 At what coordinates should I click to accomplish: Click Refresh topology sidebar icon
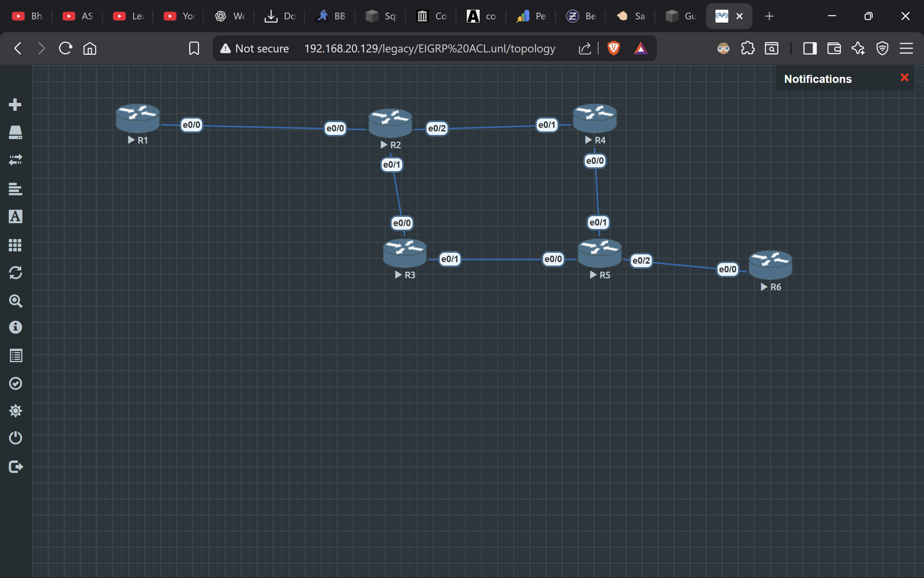pyautogui.click(x=15, y=273)
